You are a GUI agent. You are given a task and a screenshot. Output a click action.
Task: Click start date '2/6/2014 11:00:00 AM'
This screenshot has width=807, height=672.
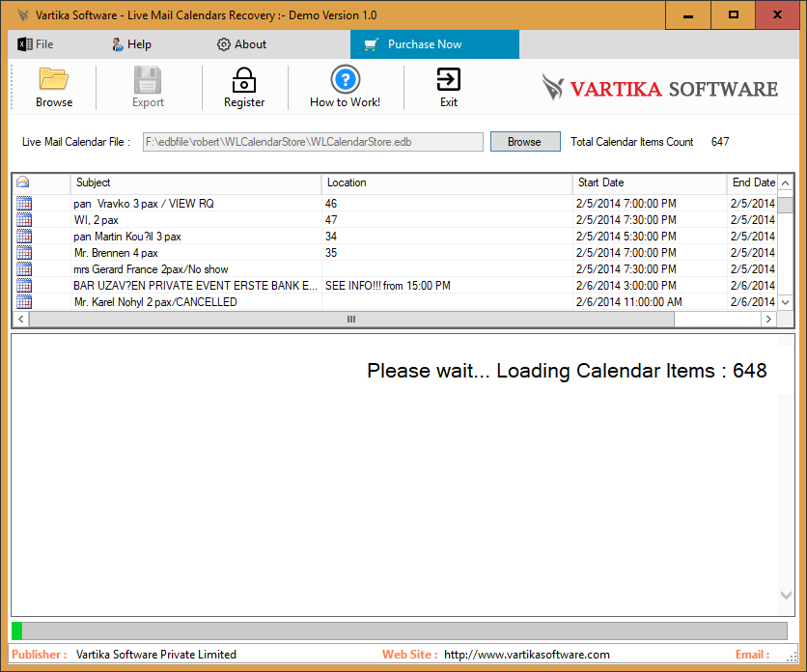pos(629,302)
